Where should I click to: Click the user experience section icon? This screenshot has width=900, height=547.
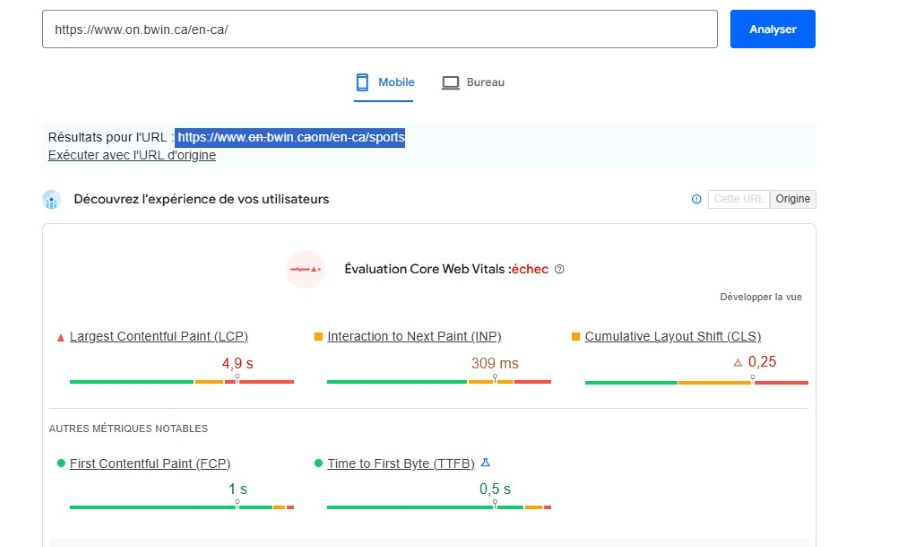tap(52, 199)
